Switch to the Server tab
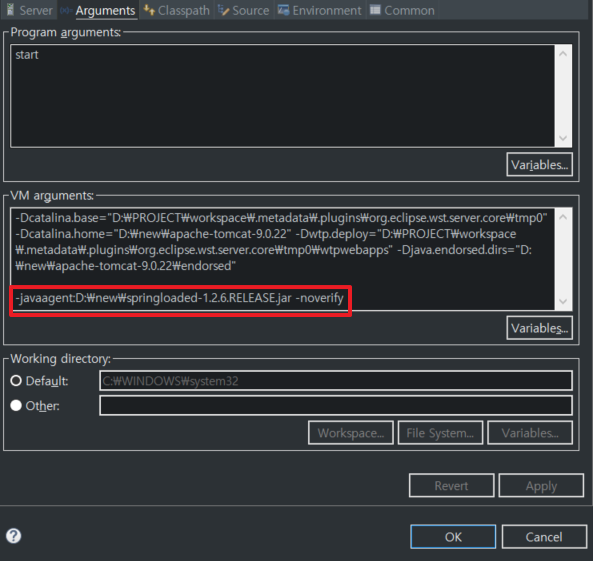 pyautogui.click(x=29, y=10)
